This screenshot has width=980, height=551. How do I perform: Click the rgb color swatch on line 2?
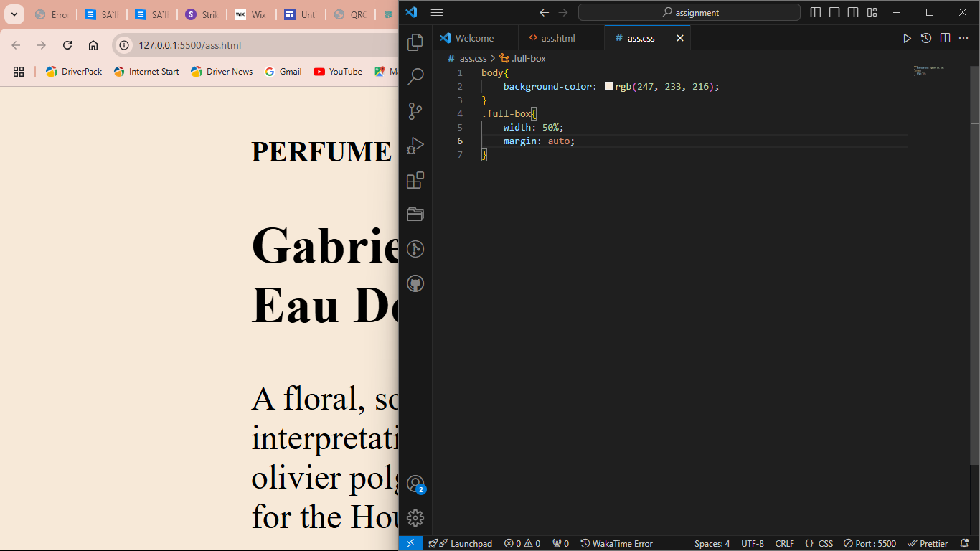point(608,86)
